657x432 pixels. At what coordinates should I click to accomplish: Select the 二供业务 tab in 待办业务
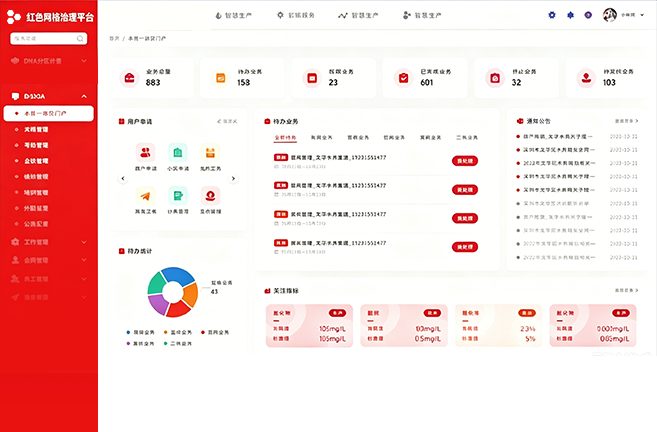coord(467,138)
